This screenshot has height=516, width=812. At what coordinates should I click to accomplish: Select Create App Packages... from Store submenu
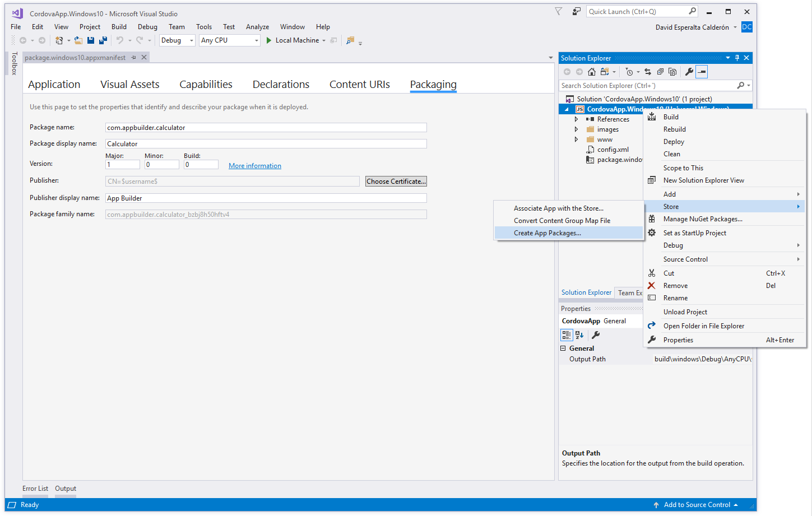click(568, 233)
